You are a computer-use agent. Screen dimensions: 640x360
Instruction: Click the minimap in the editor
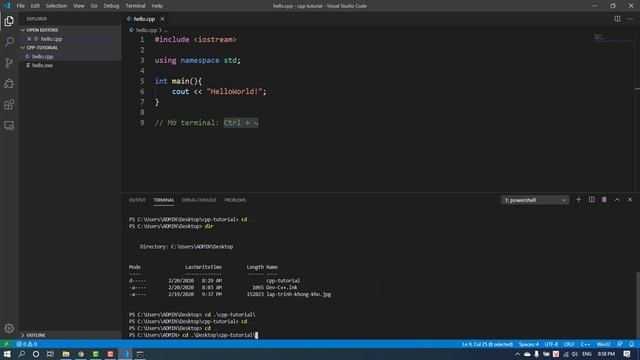click(612, 38)
